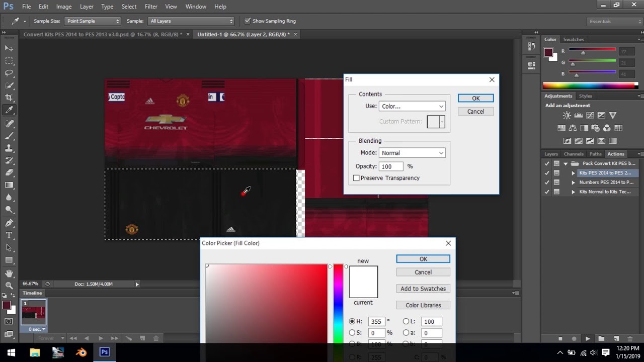The image size is (644, 362).
Task: Select the Crop tool
Action: coord(9,98)
